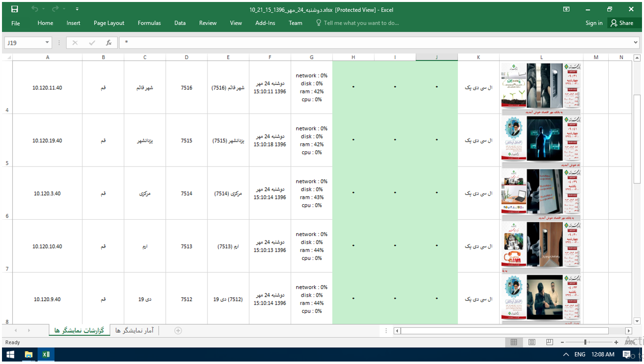Image resolution: width=644 pixels, height=364 pixels.
Task: Open File Explorer from the taskbar
Action: pyautogui.click(x=29, y=355)
